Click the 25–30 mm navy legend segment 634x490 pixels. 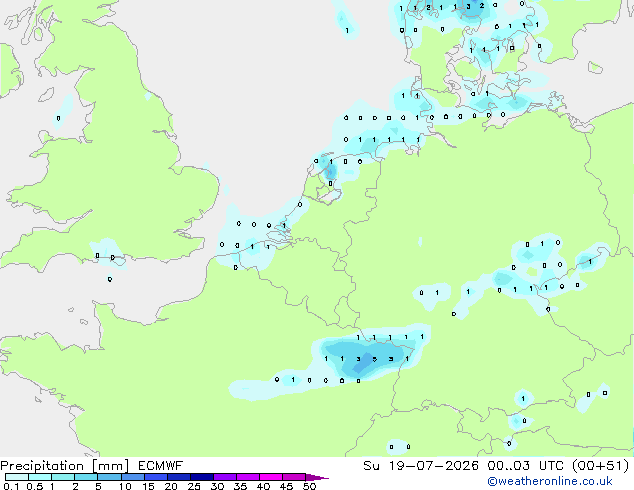point(202,477)
